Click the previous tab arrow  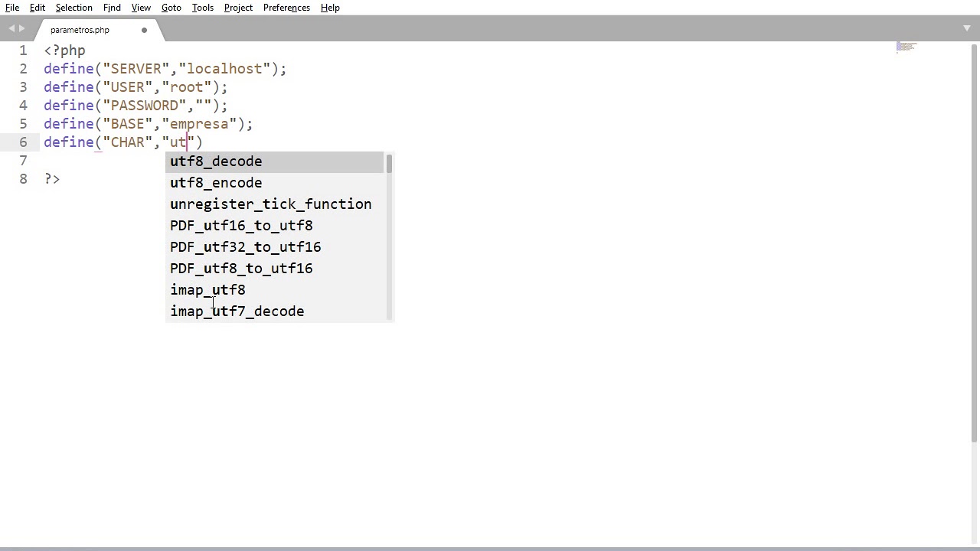[12, 29]
